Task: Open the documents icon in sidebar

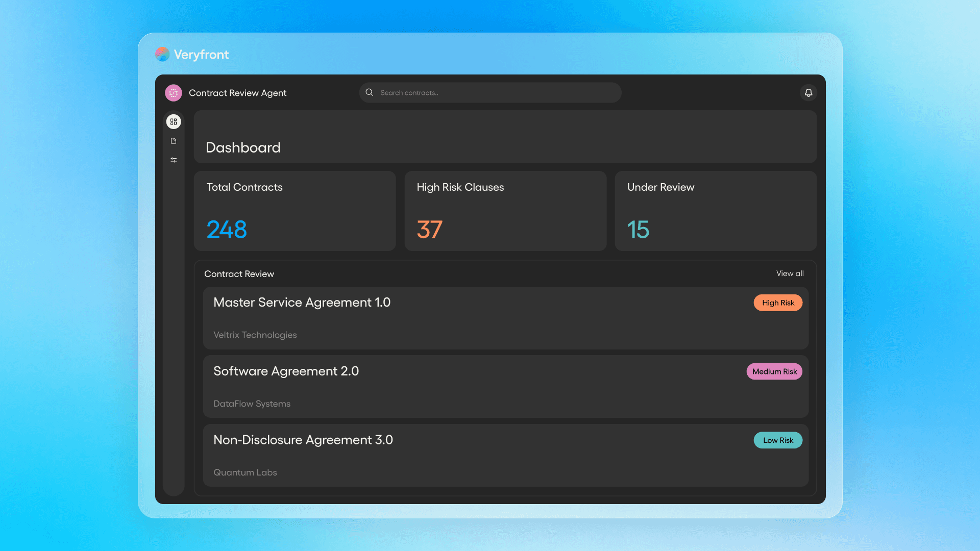Action: pos(174,141)
